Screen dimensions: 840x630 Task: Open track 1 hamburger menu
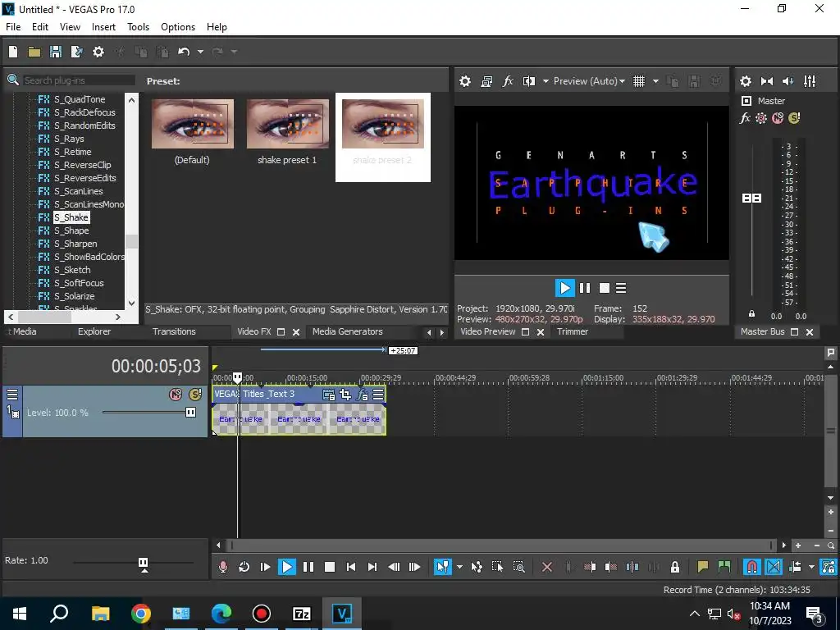11,395
